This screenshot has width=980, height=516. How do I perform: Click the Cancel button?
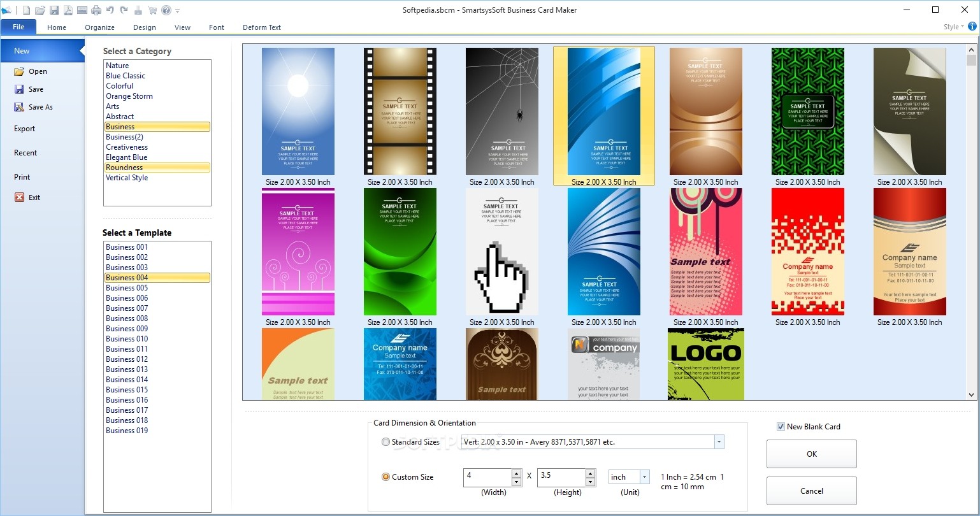pyautogui.click(x=811, y=491)
